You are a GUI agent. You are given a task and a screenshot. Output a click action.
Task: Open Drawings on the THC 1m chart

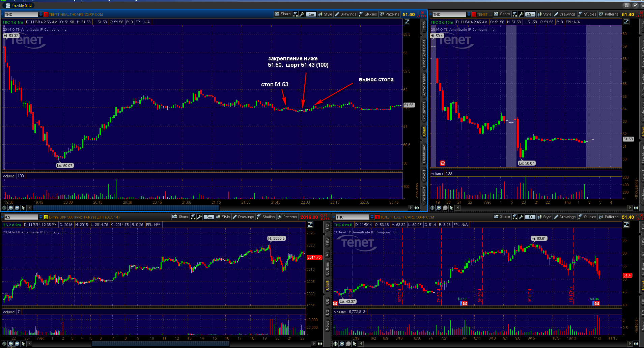click(x=345, y=14)
